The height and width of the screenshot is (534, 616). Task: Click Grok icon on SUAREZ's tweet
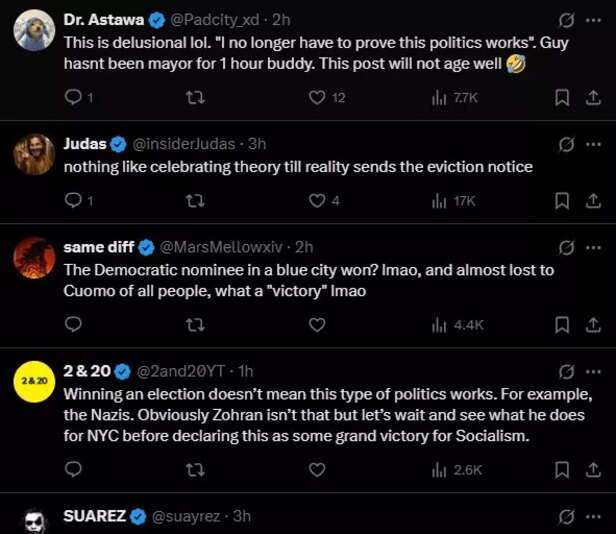click(566, 517)
